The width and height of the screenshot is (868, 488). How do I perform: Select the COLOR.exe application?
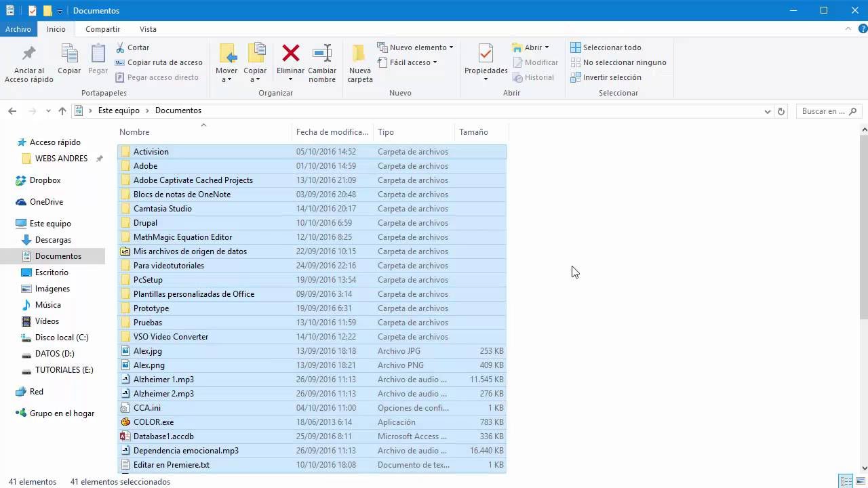[312, 422]
